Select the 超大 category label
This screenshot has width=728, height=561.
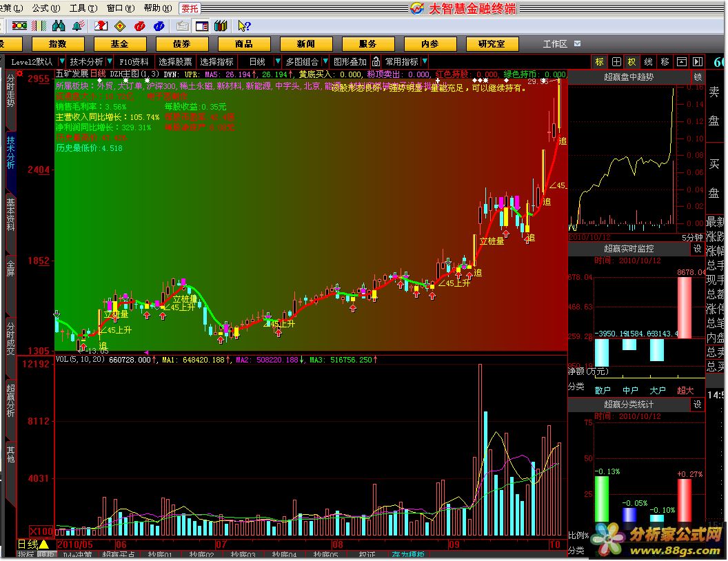pos(685,390)
